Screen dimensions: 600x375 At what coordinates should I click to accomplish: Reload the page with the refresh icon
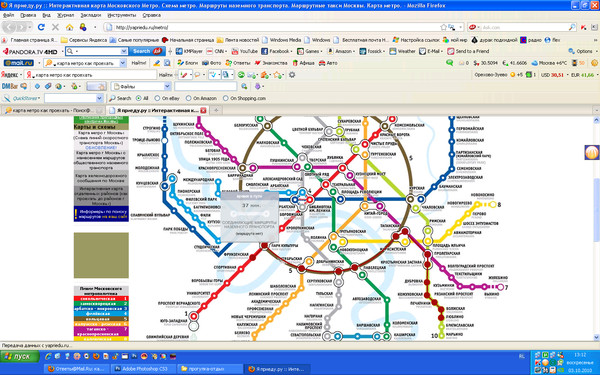[x=41, y=27]
